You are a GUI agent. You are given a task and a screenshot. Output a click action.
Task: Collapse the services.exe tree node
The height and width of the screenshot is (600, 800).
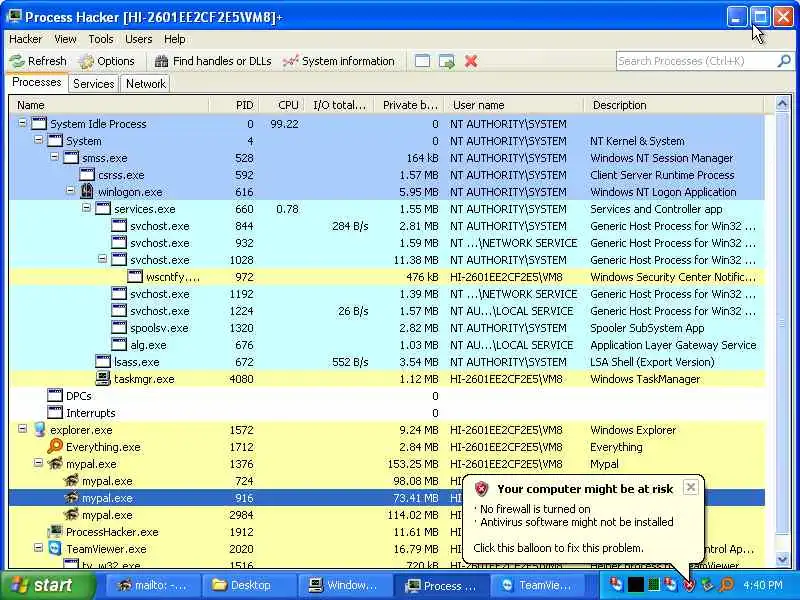click(x=86, y=208)
